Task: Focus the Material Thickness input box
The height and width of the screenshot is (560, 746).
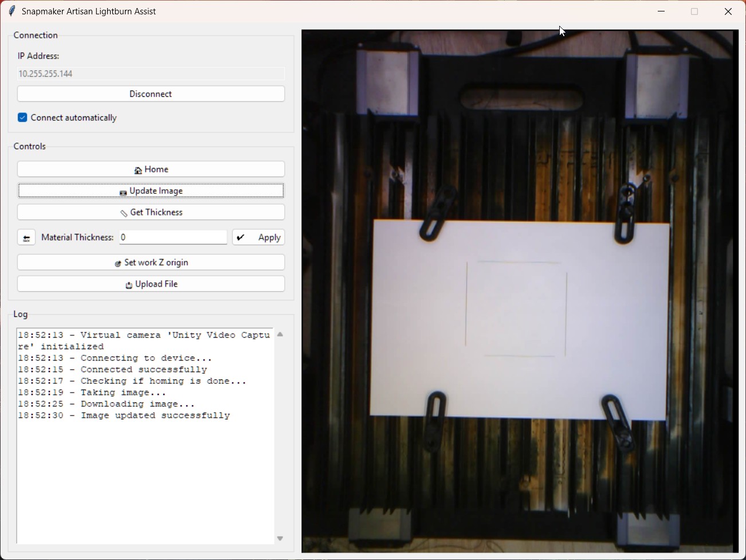Action: 173,238
